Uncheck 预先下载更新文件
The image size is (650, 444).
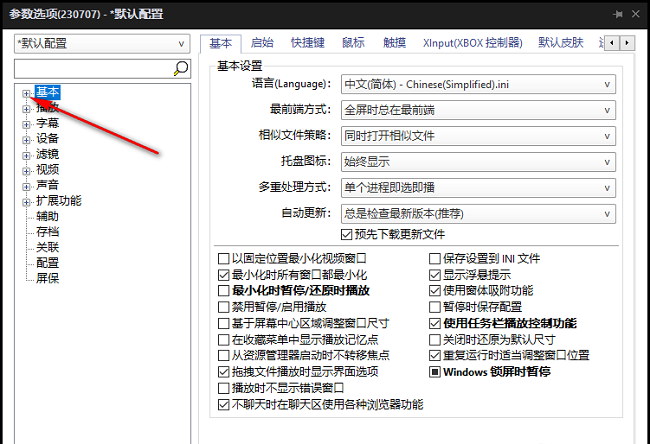pyautogui.click(x=346, y=235)
